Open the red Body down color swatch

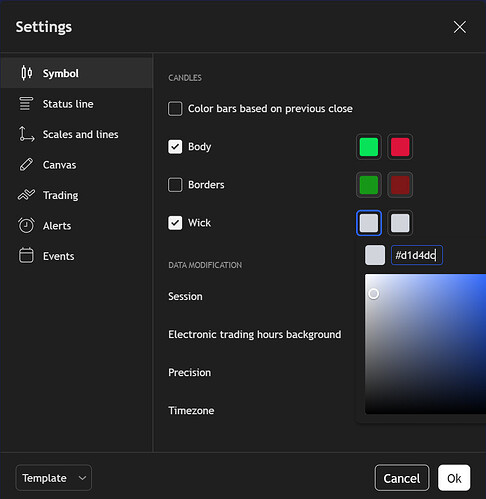point(400,147)
